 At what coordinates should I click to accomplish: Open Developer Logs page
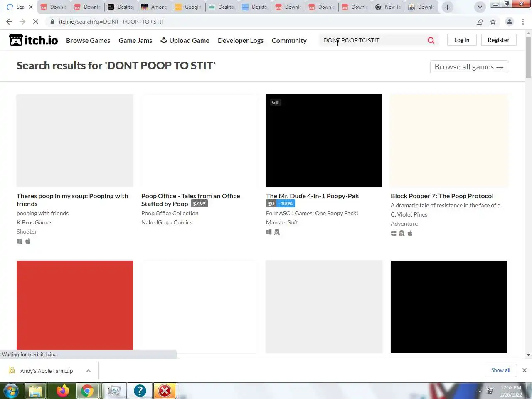pos(241,40)
